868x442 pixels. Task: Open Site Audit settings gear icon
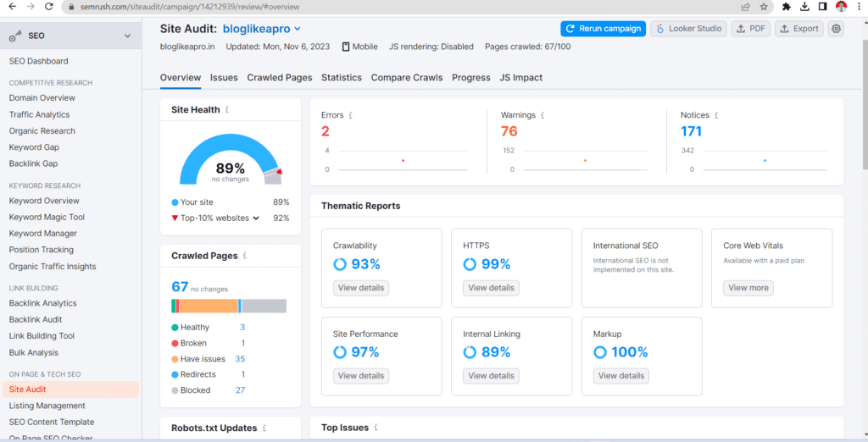pyautogui.click(x=836, y=29)
